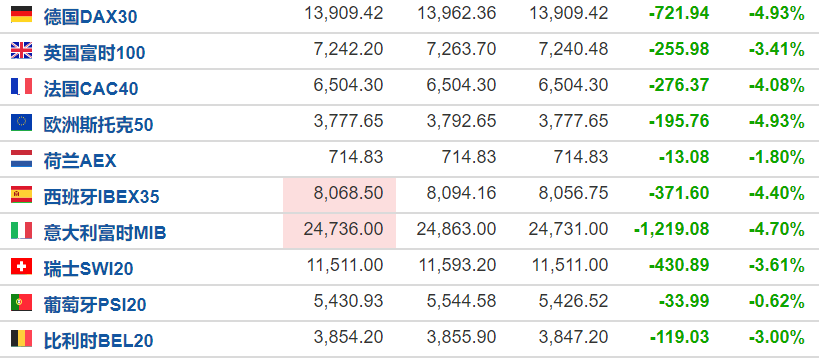
Task: Click the European Union flag icon
Action: click(x=21, y=123)
